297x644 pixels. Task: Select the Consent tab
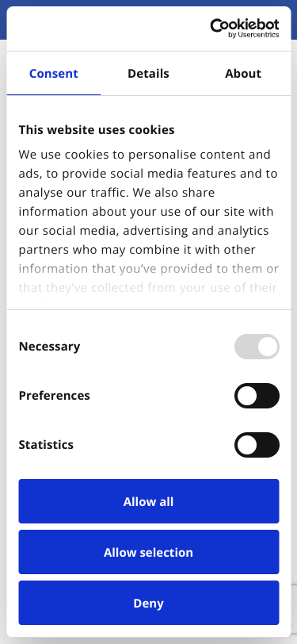click(54, 74)
